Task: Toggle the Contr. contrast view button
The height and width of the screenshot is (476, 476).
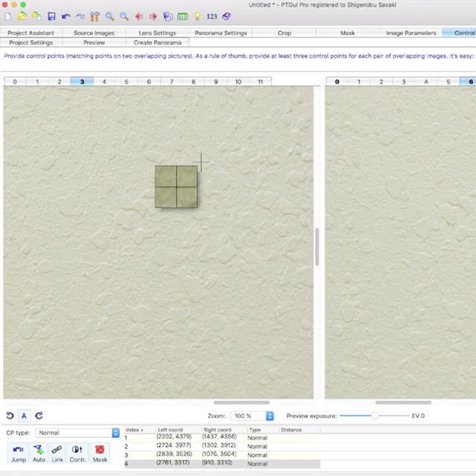Action: pyautogui.click(x=78, y=453)
